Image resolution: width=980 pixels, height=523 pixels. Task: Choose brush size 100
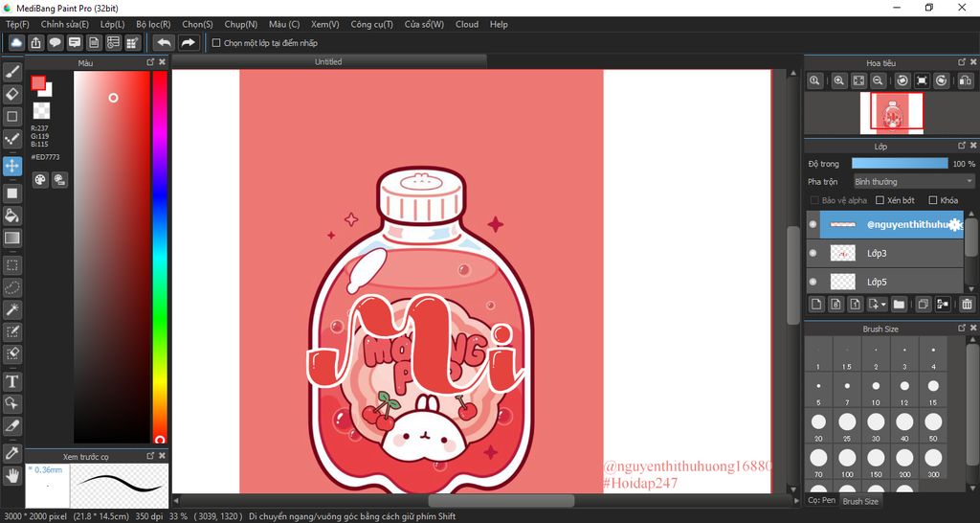847,462
